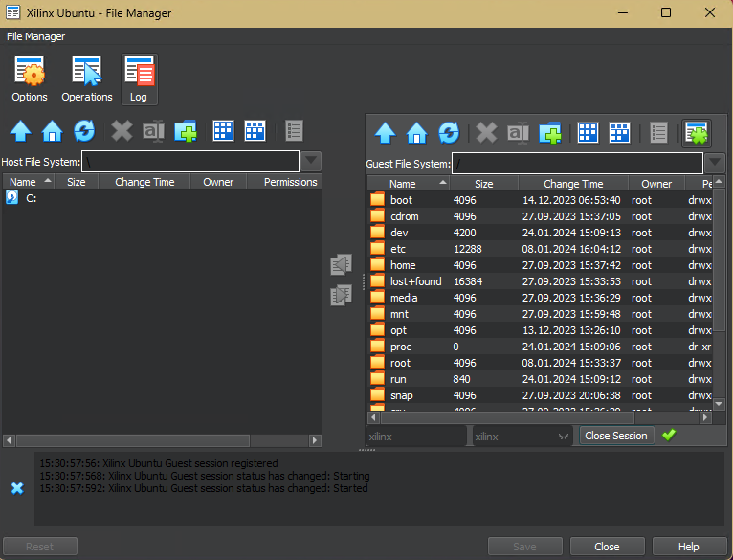Go up one folder in host pane
This screenshot has width=733, height=560.
tap(20, 131)
